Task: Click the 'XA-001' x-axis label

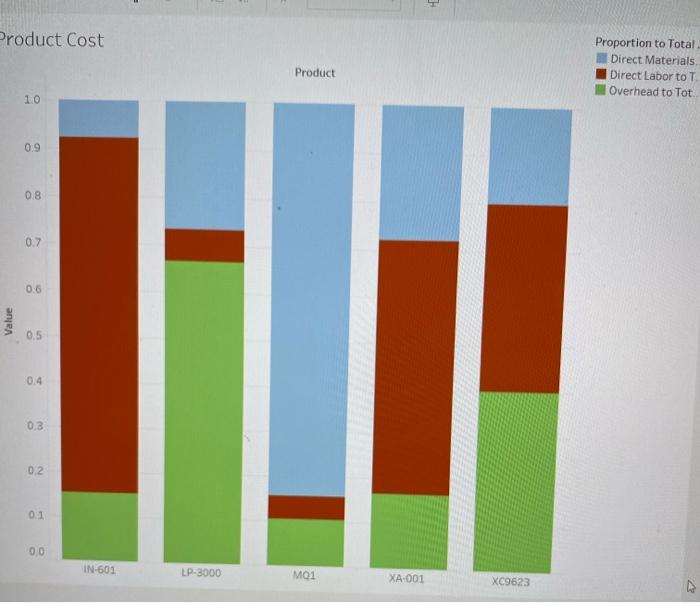Action: pyautogui.click(x=406, y=578)
